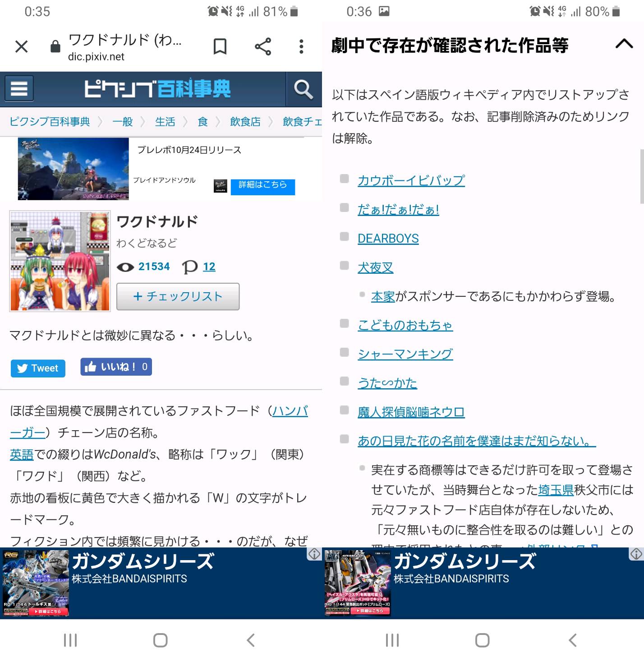The image size is (644, 662).
Task: Tap the share icon in browser bar
Action: pyautogui.click(x=262, y=46)
